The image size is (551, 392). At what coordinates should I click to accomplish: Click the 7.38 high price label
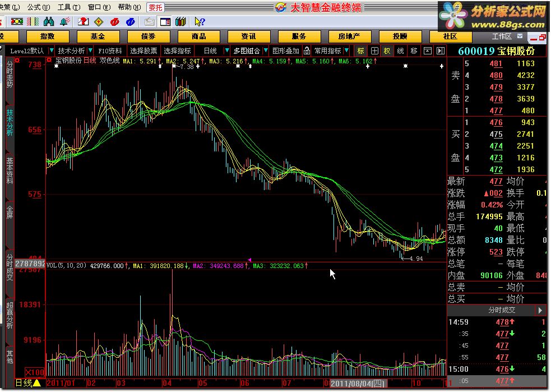(186, 67)
